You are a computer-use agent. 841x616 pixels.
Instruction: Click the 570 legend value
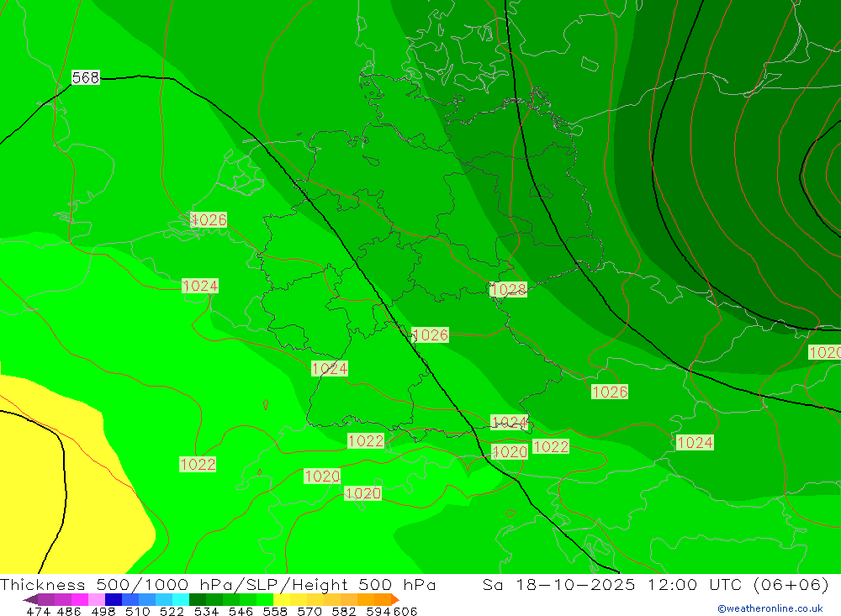[309, 611]
